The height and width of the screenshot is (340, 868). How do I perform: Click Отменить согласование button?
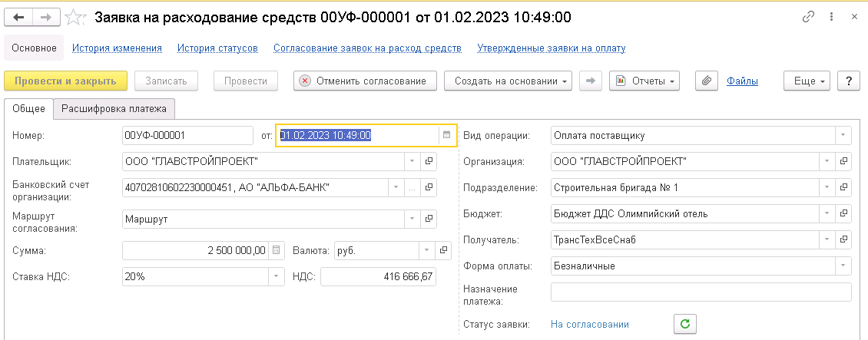click(x=366, y=81)
